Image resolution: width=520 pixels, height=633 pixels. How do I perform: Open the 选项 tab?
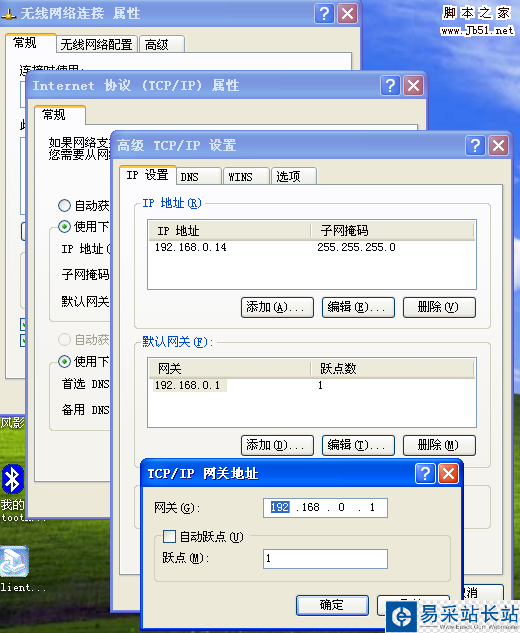(294, 176)
